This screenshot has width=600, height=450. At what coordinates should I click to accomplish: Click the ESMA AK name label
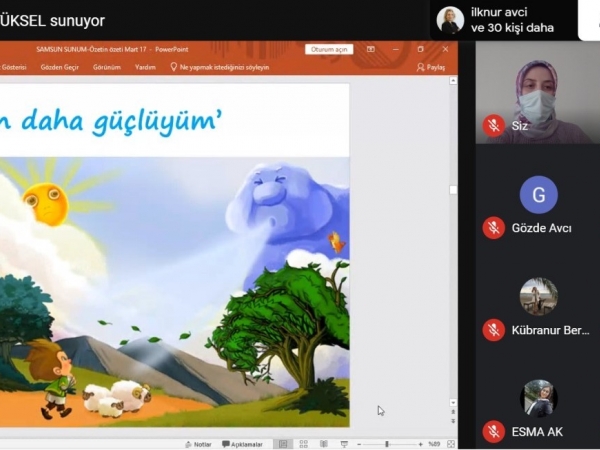(537, 432)
